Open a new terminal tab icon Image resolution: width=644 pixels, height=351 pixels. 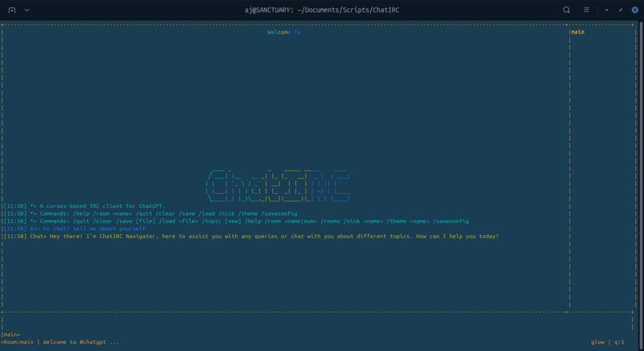[x=12, y=10]
